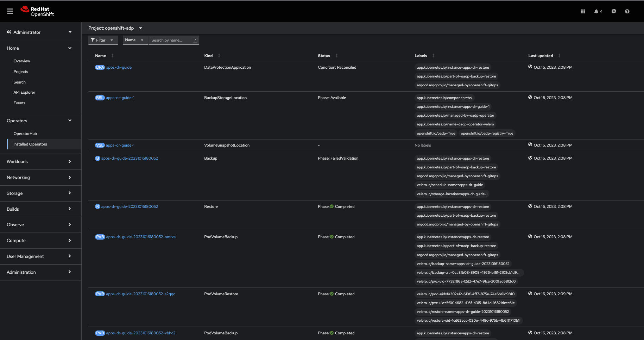Open the apps-dr-guide DataProtectionApplication link
The image size is (644, 340).
point(119,67)
